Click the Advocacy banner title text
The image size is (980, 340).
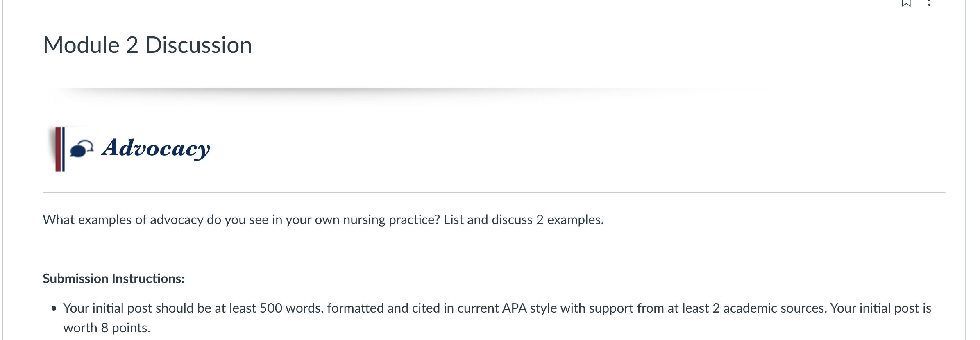(x=156, y=149)
